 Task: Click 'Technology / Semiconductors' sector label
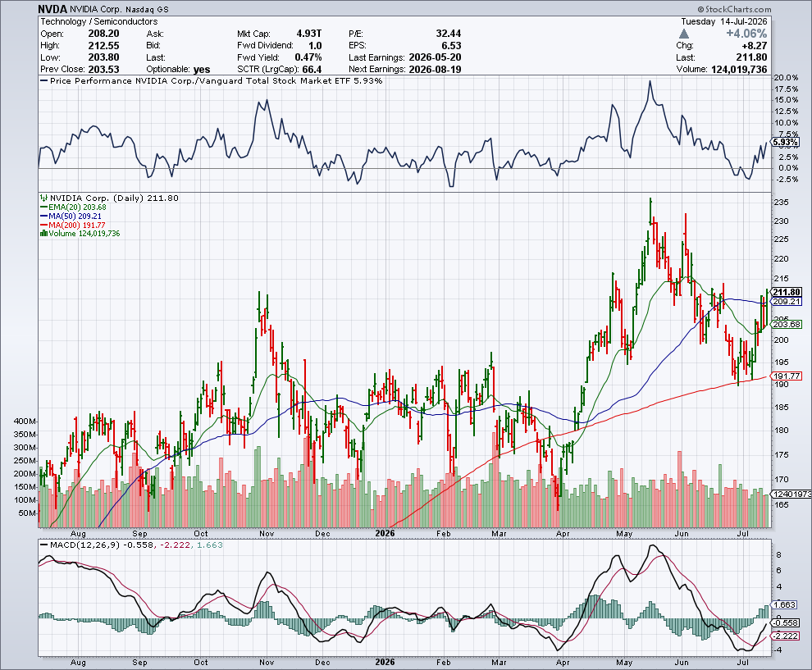[99, 21]
